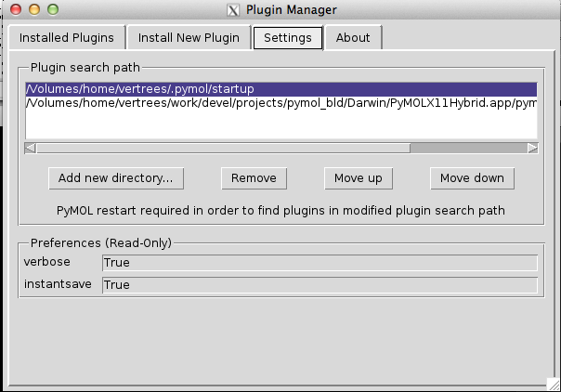561x392 pixels.
Task: Click the PyMOL restart required notice text
Action: pos(280,211)
